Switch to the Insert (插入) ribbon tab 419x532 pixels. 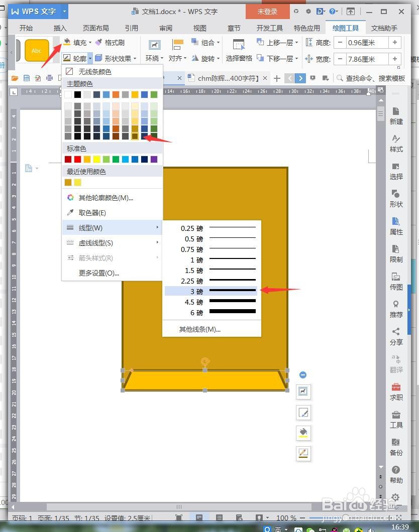(60, 28)
